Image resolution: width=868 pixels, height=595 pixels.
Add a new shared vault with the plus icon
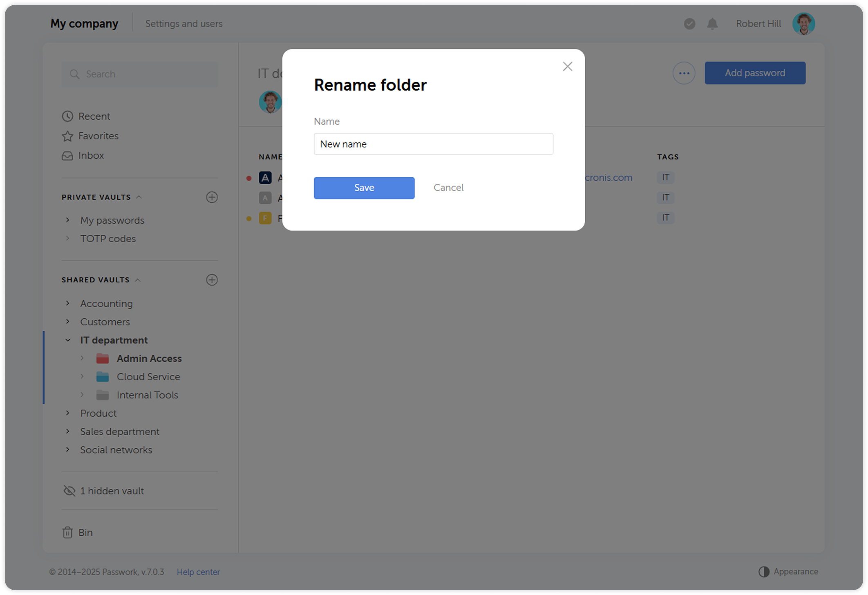coord(212,280)
